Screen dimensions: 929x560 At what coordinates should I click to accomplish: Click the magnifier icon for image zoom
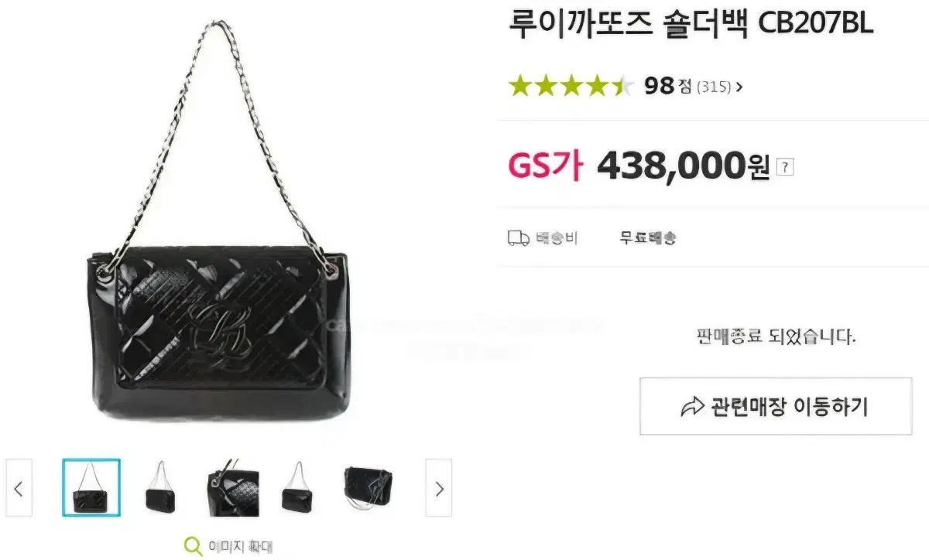point(193,546)
